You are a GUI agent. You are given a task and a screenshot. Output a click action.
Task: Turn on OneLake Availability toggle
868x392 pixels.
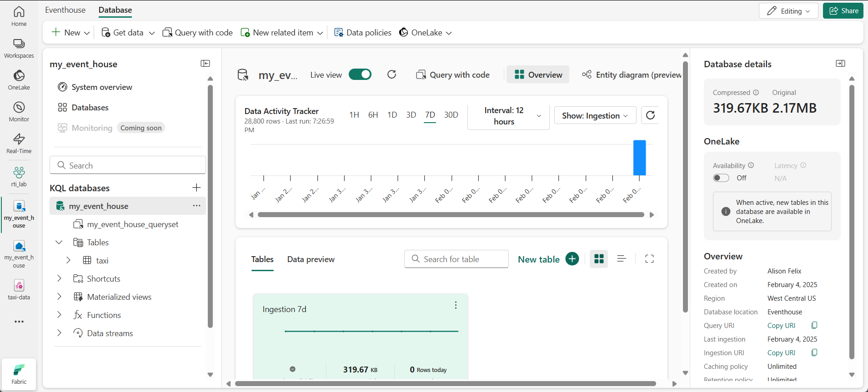click(x=721, y=178)
